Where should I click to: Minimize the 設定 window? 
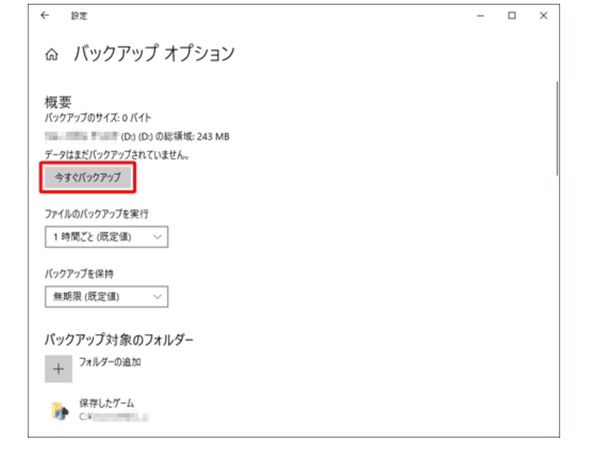[x=480, y=16]
